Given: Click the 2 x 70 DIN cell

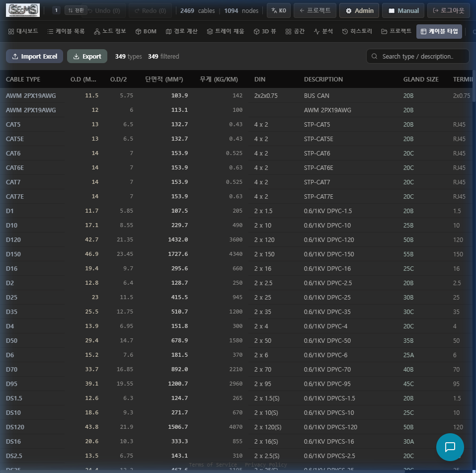Looking at the screenshot, I should tap(263, 370).
